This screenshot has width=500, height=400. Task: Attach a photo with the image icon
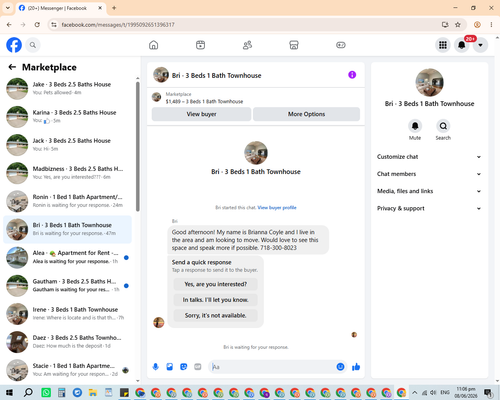click(x=170, y=367)
